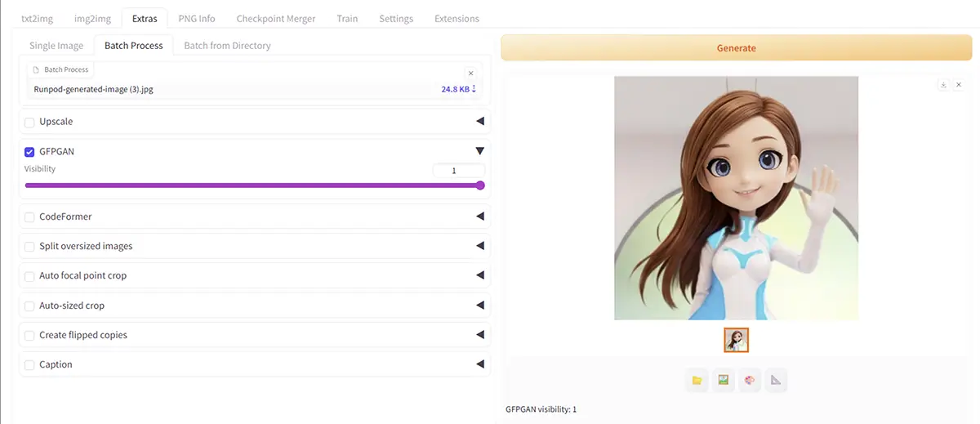Select the Extras tab
Image resolution: width=980 pixels, height=424 pixels.
pyautogui.click(x=145, y=18)
